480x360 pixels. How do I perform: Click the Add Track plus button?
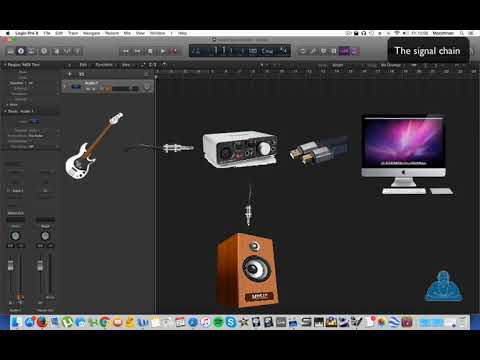(x=70, y=74)
